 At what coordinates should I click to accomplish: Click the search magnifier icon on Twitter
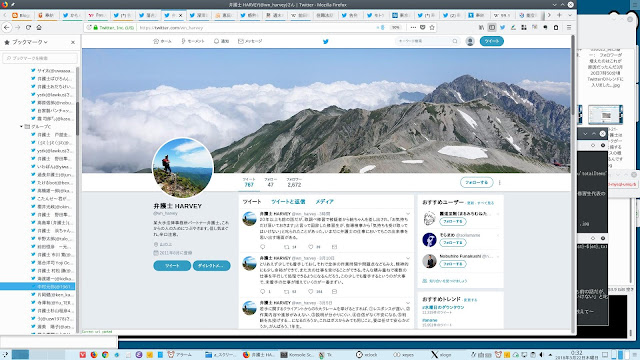tap(455, 41)
